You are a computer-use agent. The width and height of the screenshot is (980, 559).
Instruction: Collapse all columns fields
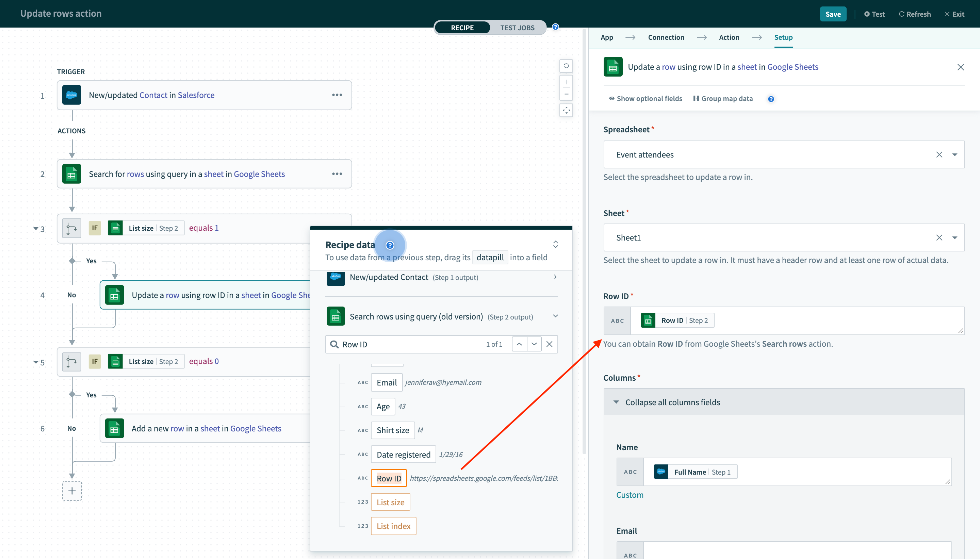coord(672,402)
